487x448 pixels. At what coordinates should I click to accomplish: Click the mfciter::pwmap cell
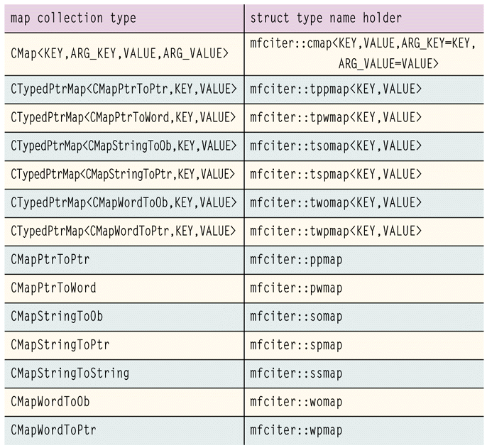[x=296, y=288]
